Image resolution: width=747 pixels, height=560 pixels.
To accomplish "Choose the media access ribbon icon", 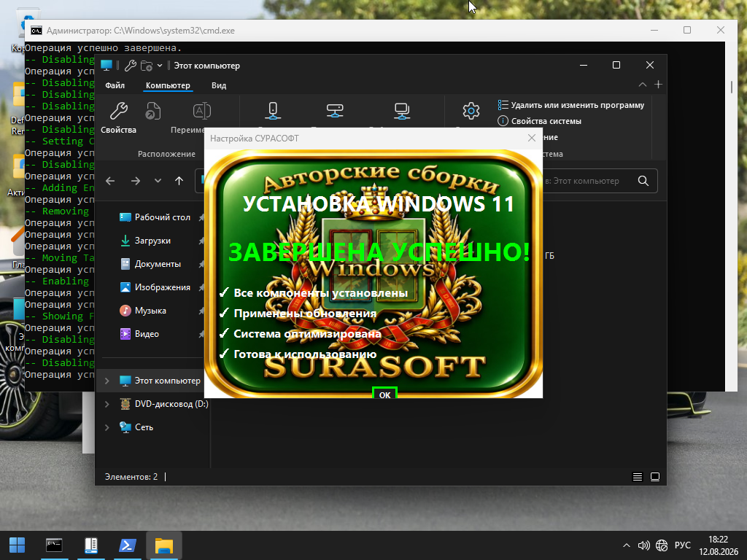I will [273, 111].
